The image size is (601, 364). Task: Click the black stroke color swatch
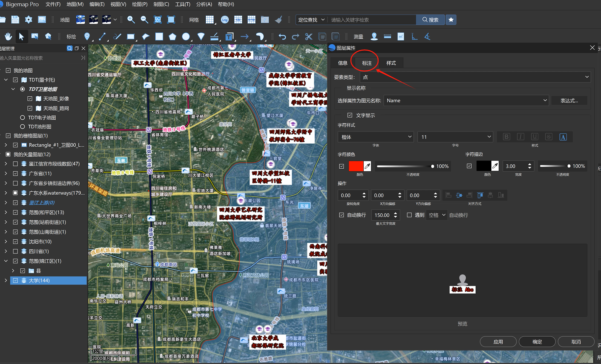pos(483,166)
